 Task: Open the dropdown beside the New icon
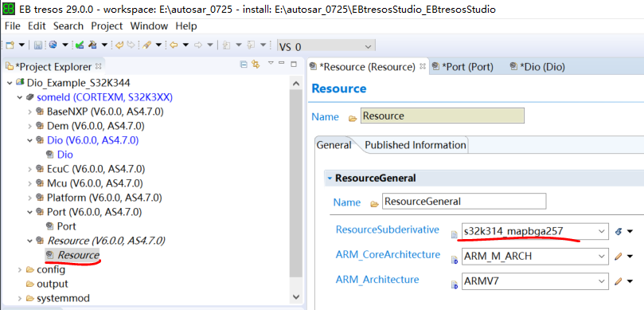(21, 45)
